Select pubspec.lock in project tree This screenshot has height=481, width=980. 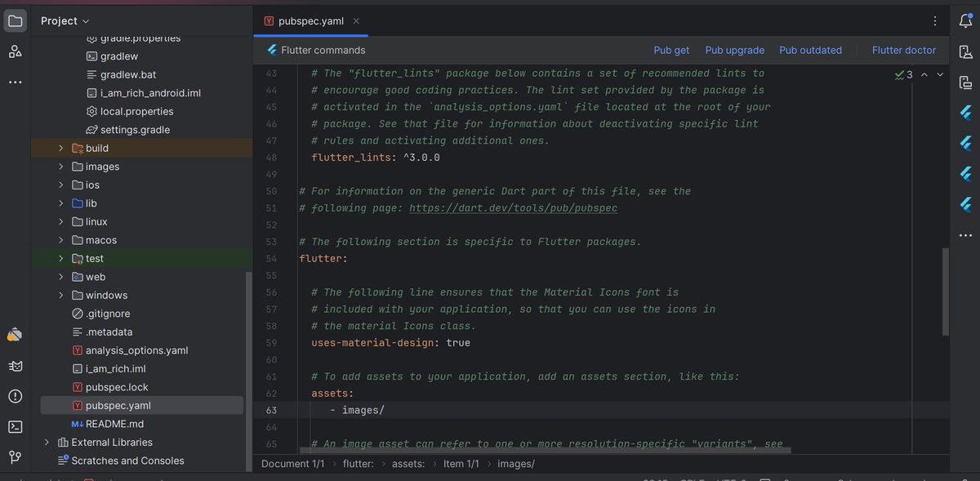[117, 388]
